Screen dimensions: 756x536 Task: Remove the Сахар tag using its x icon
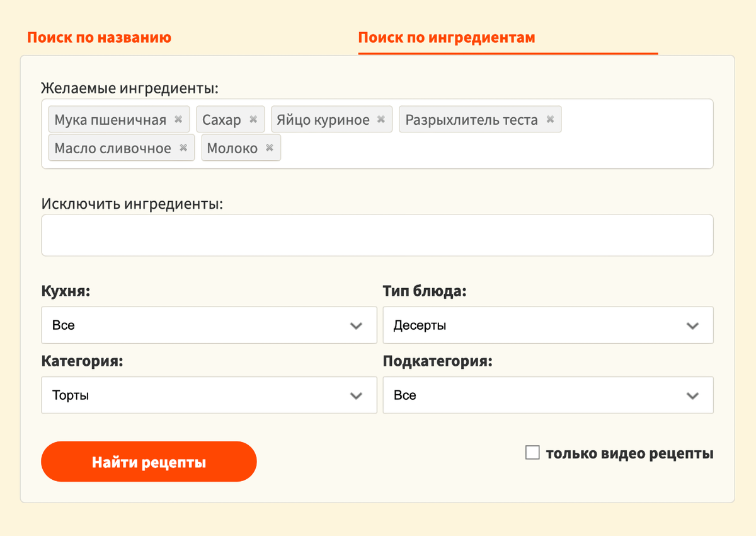coord(253,120)
